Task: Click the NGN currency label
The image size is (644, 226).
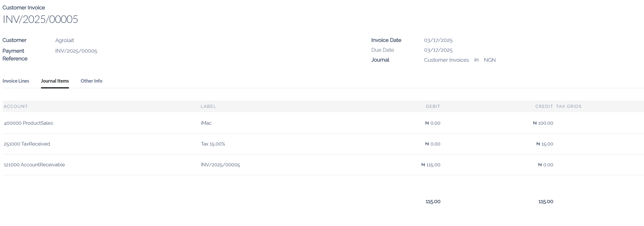Action: pos(490,60)
